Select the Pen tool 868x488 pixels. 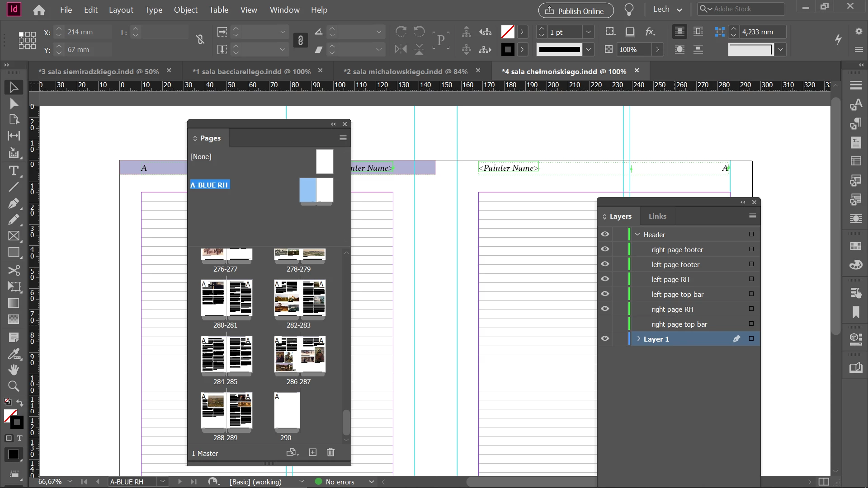[14, 203]
